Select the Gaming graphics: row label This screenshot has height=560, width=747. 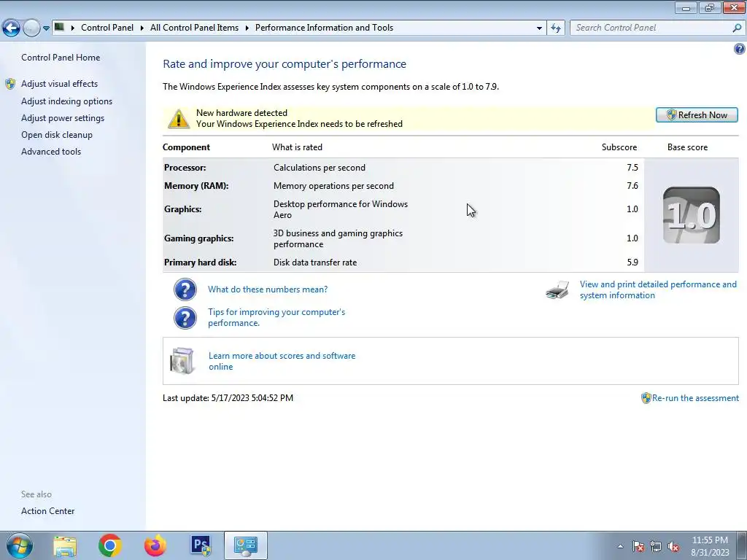tap(198, 238)
